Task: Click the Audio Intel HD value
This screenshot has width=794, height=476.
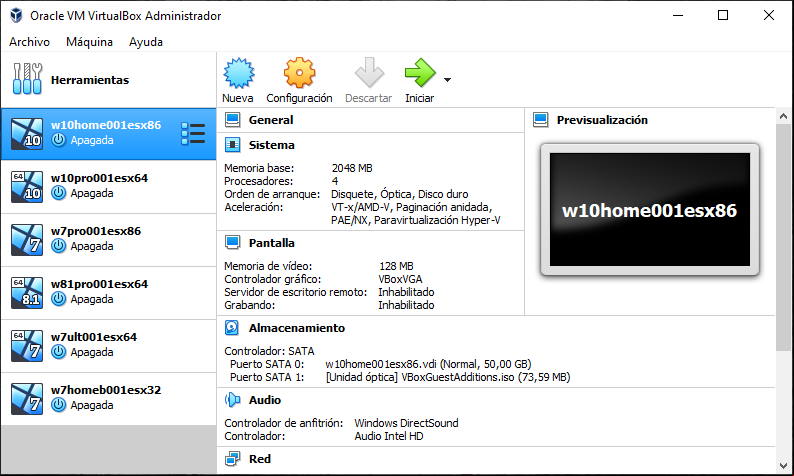Action: pyautogui.click(x=388, y=437)
